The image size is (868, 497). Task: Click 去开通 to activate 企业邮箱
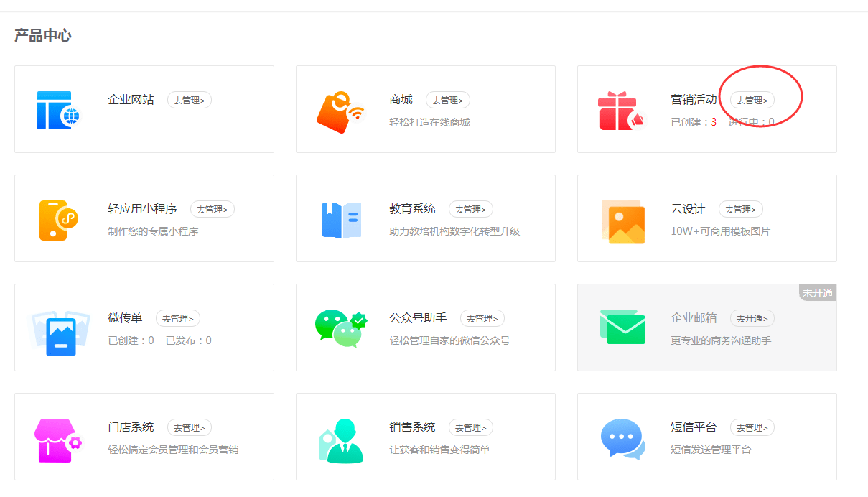[x=752, y=318]
